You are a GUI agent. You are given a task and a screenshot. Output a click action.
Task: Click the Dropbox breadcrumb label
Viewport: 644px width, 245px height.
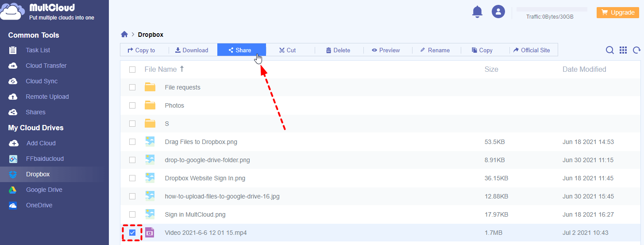coord(150,35)
